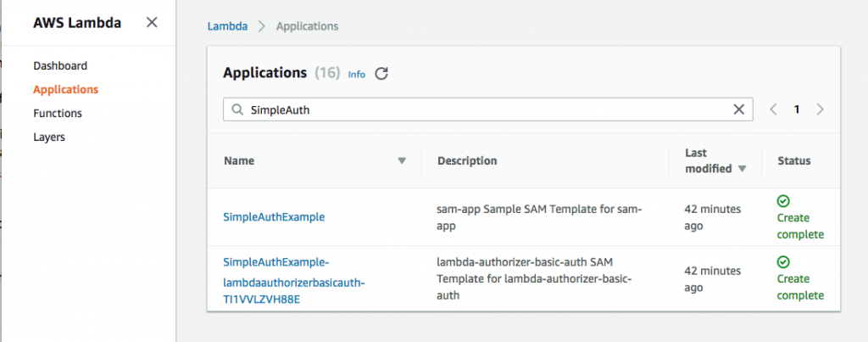
Task: Select page number 1 in pagination
Action: pos(797,109)
